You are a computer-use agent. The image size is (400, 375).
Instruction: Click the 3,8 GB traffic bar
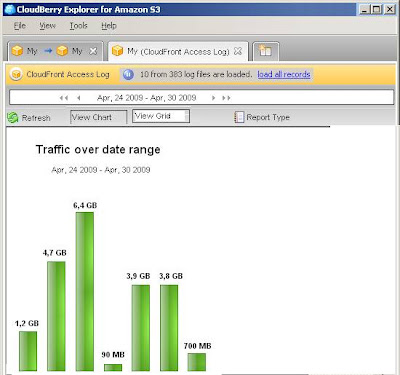pos(169,328)
